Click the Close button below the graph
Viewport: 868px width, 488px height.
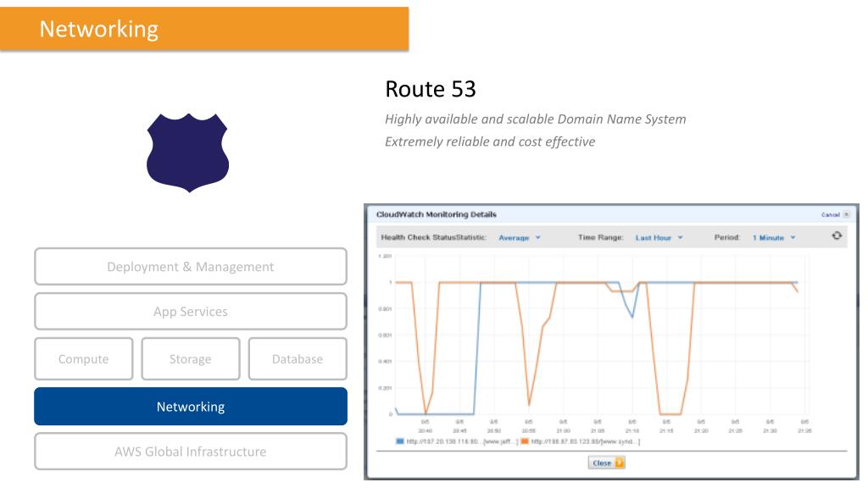click(606, 463)
